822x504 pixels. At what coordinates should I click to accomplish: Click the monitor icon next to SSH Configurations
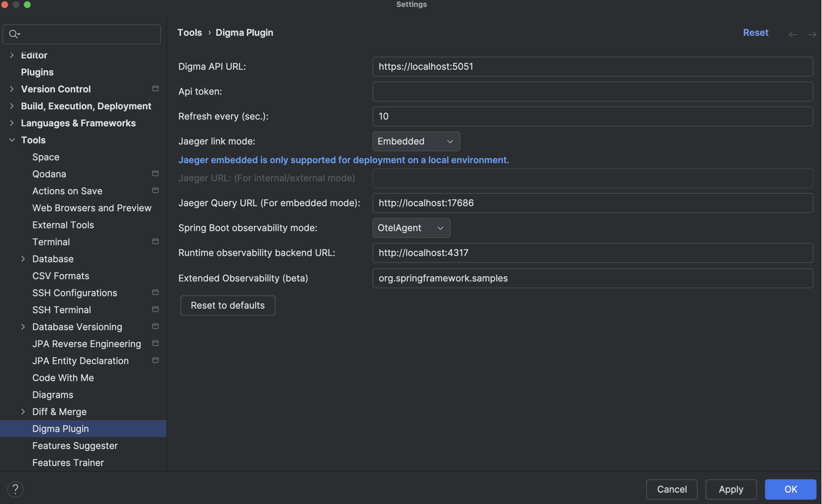click(x=155, y=292)
